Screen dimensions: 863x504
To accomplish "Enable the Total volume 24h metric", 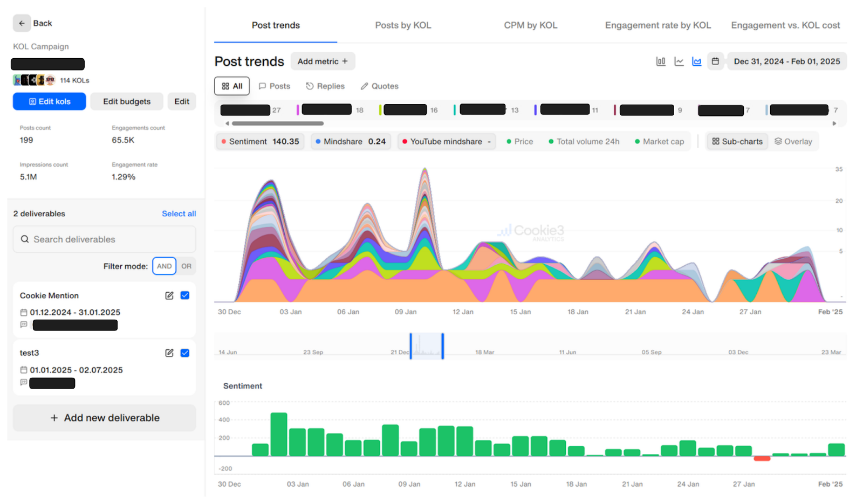I will pyautogui.click(x=584, y=142).
